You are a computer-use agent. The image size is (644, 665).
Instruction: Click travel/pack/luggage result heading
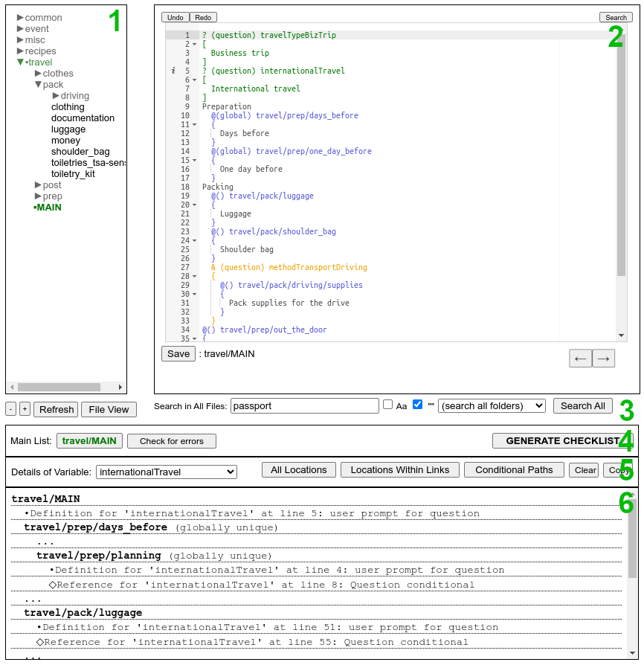click(x=83, y=613)
